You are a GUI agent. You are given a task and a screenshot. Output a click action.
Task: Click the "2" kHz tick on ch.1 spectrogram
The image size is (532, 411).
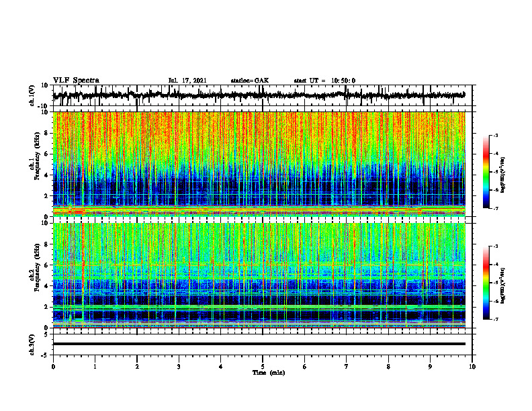click(x=47, y=195)
